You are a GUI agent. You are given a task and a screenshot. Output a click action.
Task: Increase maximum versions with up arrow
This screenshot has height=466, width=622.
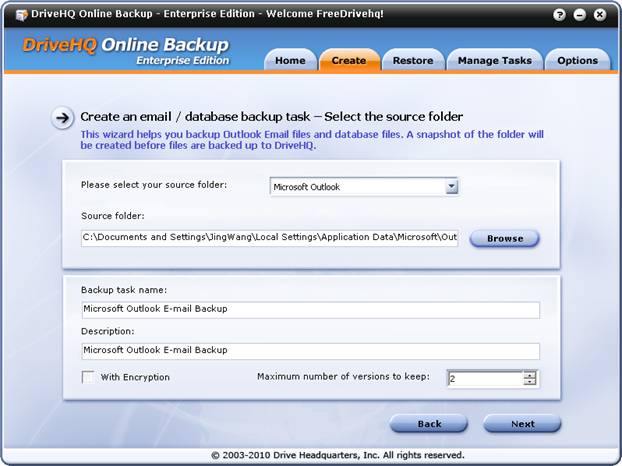(x=530, y=374)
